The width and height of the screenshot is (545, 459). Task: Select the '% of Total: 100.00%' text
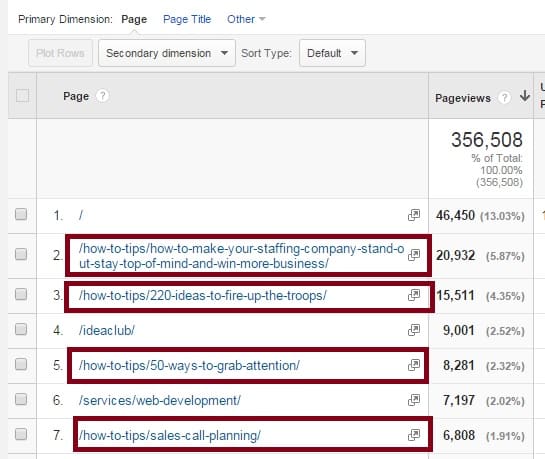point(497,164)
